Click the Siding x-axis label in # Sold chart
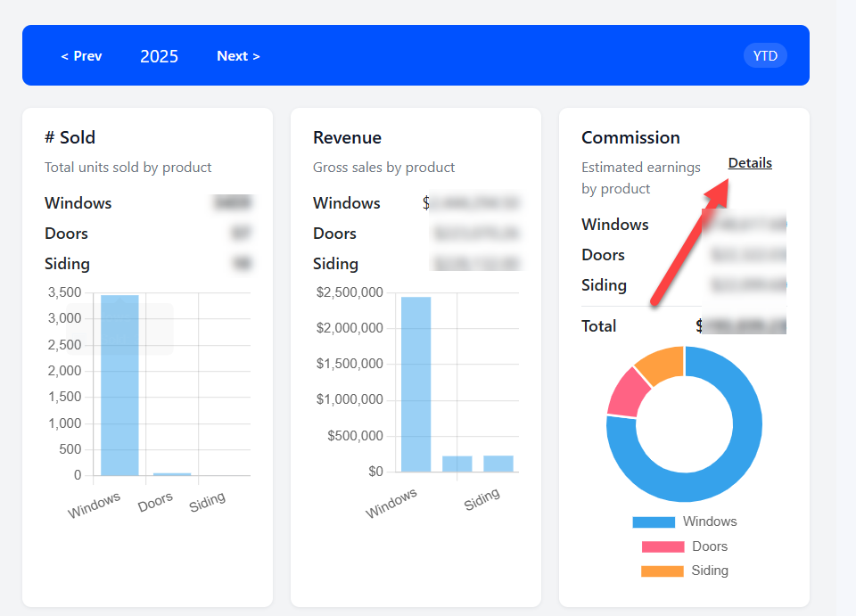Viewport: 856px width, 616px height. coord(207,502)
